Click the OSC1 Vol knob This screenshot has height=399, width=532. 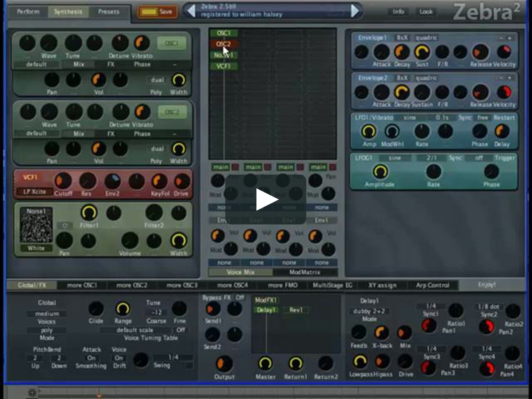point(99,80)
